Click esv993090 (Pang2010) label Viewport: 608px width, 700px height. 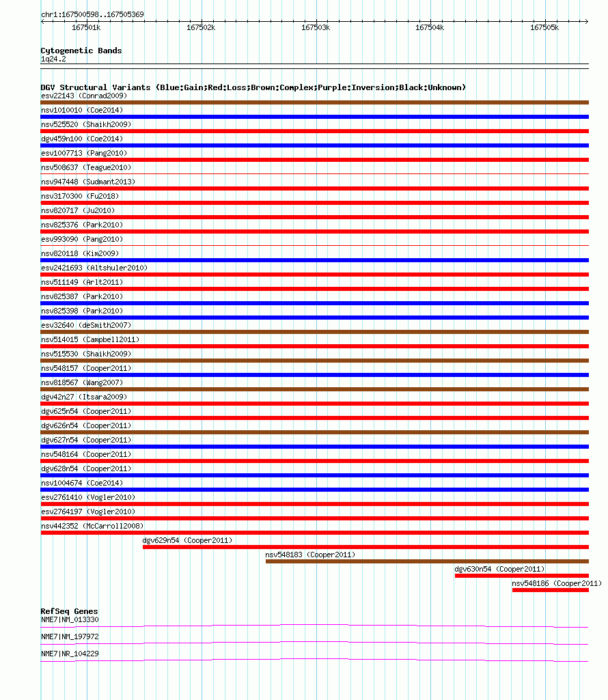click(x=82, y=239)
